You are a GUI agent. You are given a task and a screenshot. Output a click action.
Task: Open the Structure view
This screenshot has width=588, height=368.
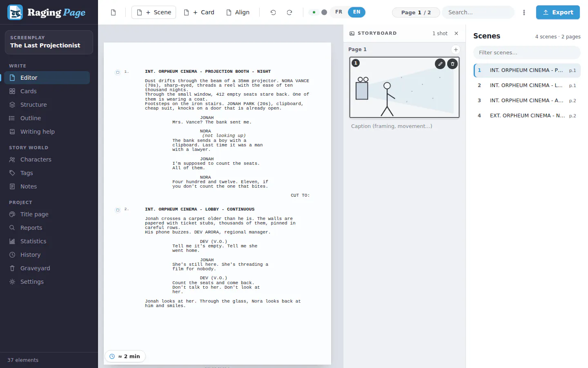tap(47, 105)
